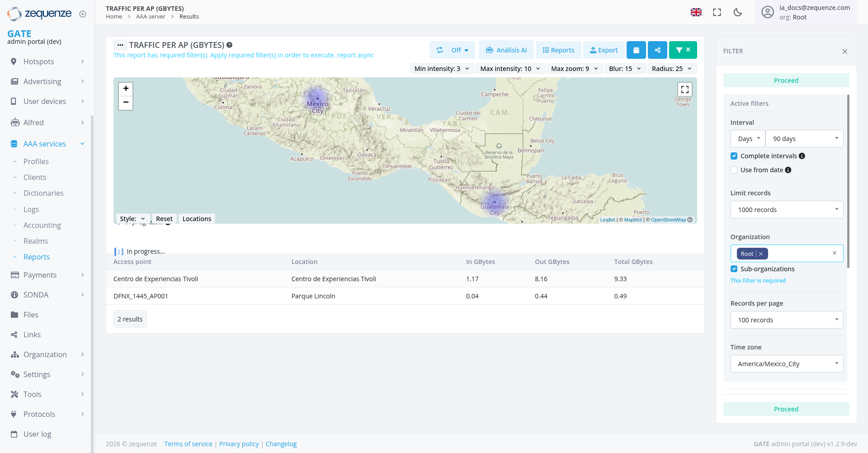Image resolution: width=868 pixels, height=453 pixels.
Task: Toggle Complete intervals checkbox
Action: point(734,156)
